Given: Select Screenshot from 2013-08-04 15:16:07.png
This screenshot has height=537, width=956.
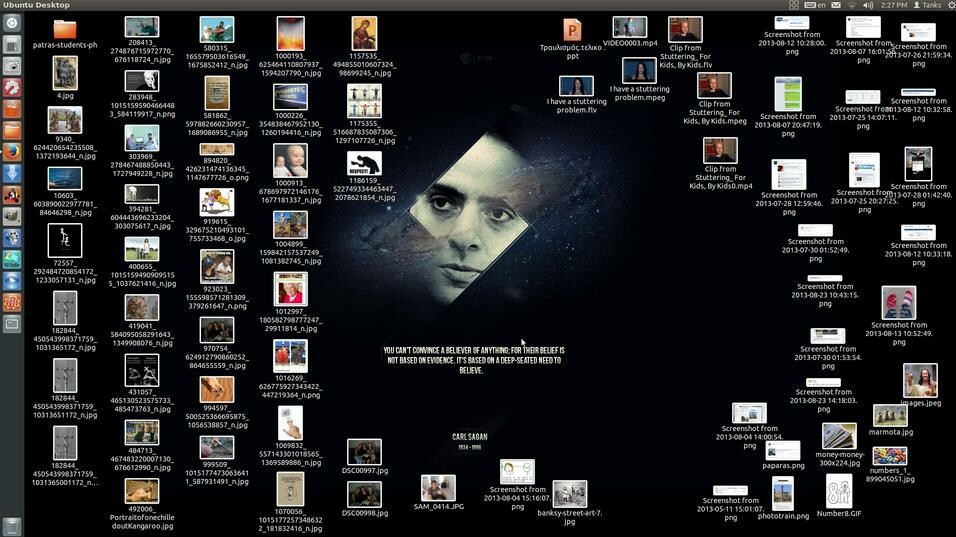Looking at the screenshot, I should click(517, 485).
